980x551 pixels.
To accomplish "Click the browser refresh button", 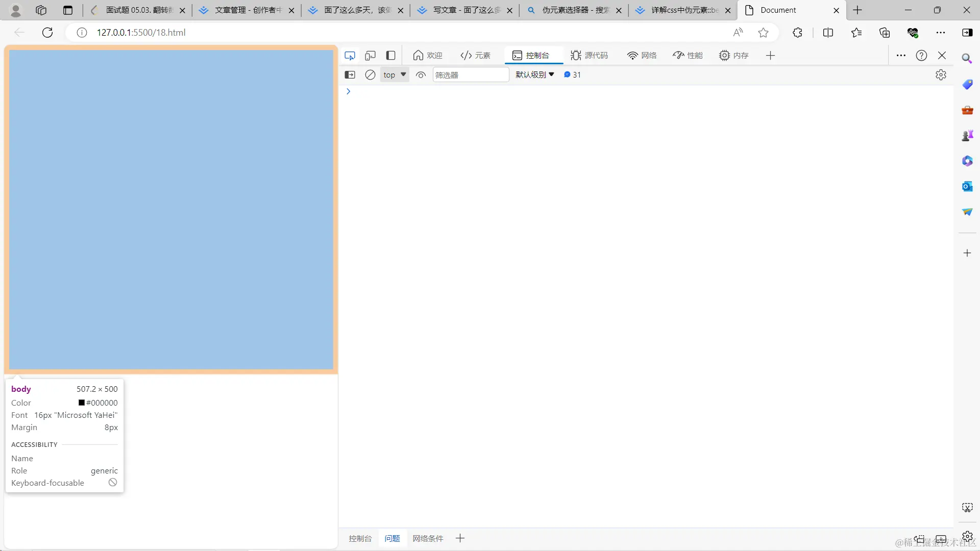I will coord(47,33).
